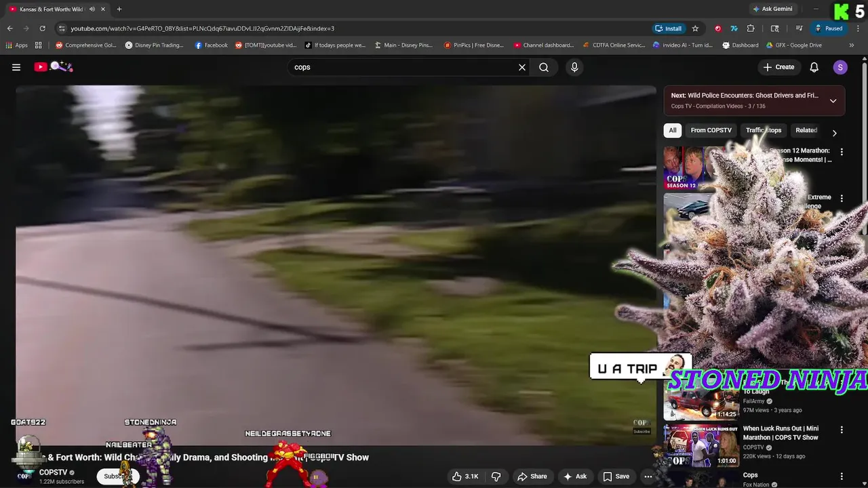868x488 pixels.
Task: Open options for the Fox Nation Cops video
Action: (x=842, y=476)
